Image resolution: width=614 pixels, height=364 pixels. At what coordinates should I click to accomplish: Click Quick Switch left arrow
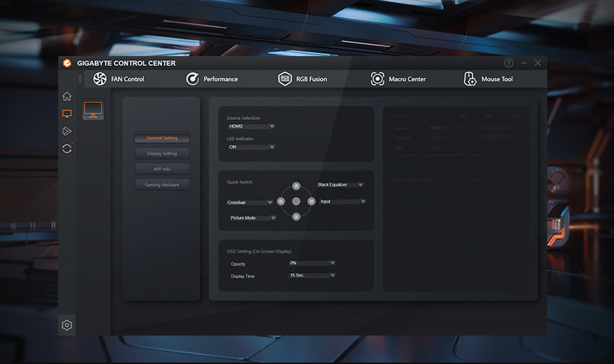tap(281, 202)
